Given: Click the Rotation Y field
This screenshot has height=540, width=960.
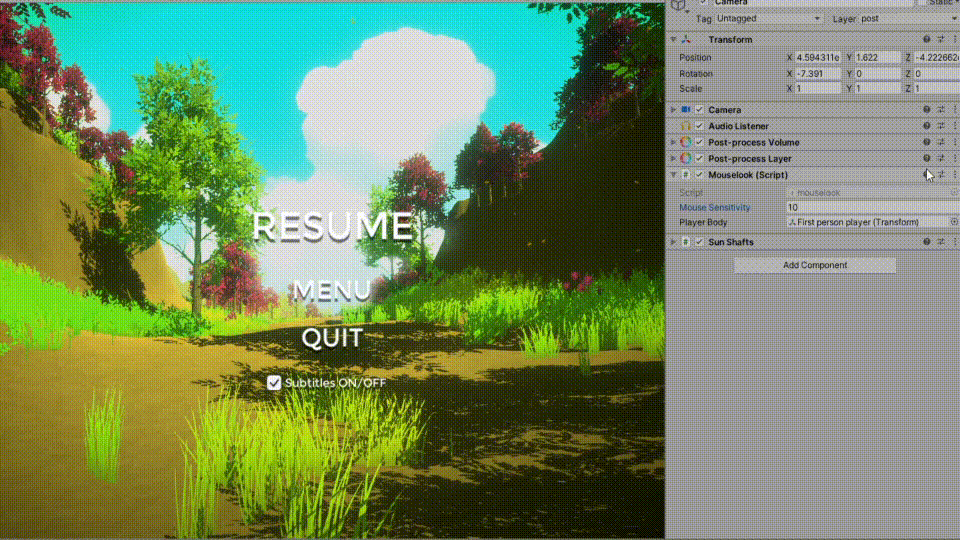Looking at the screenshot, I should (877, 73).
